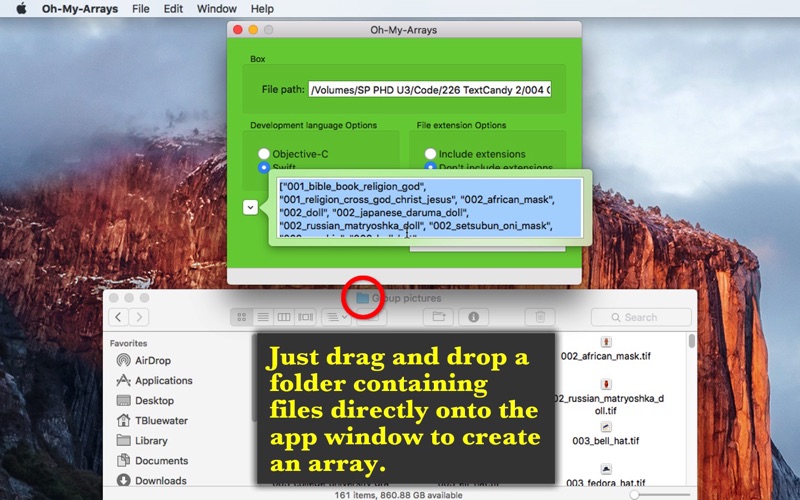
Task: Click the Development language Options label
Action: pyautogui.click(x=313, y=125)
